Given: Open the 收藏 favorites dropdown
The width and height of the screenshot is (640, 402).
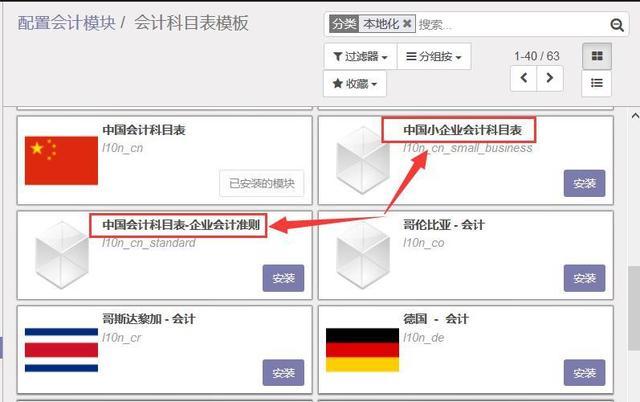Looking at the screenshot, I should pyautogui.click(x=355, y=84).
